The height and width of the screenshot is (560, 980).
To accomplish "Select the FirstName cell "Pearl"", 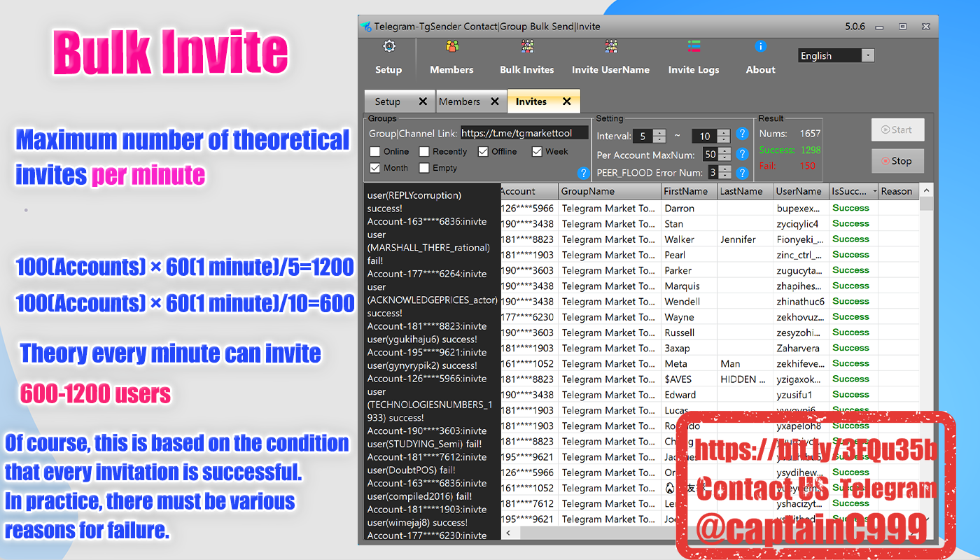I will [689, 255].
